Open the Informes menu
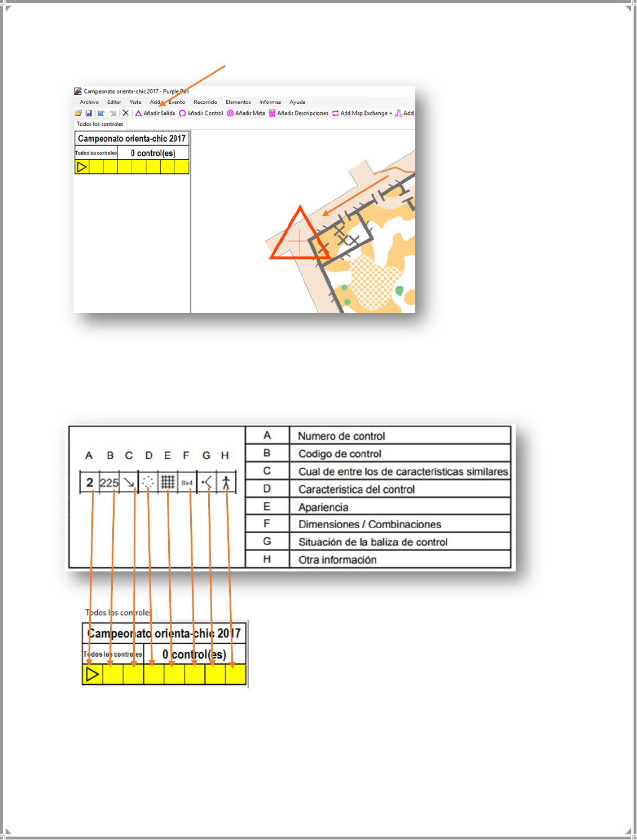 [x=270, y=102]
